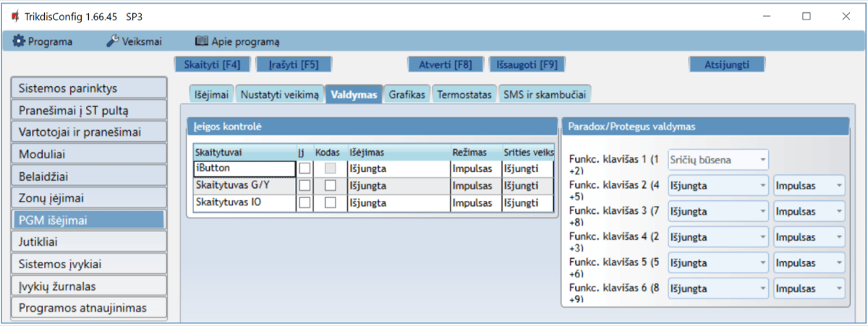Viewport: 868px width, 326px height.
Task: Click the iButton Išėjimas cell
Action: pyautogui.click(x=397, y=168)
